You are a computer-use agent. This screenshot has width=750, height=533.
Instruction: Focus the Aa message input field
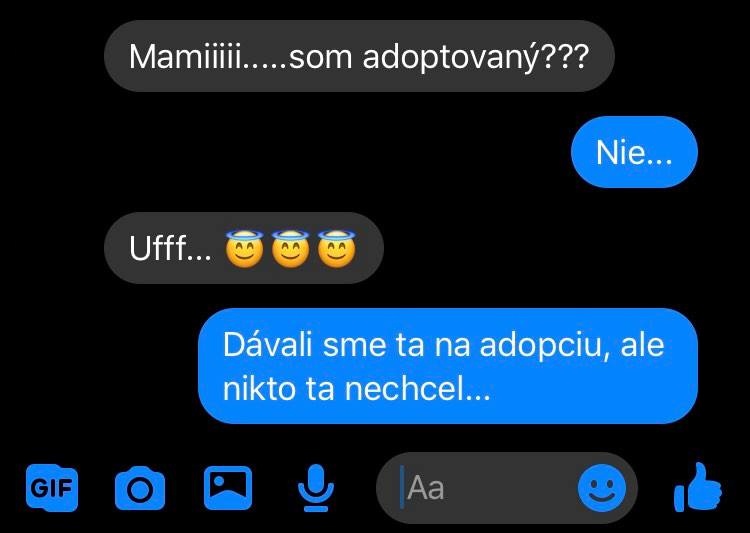[x=483, y=488]
